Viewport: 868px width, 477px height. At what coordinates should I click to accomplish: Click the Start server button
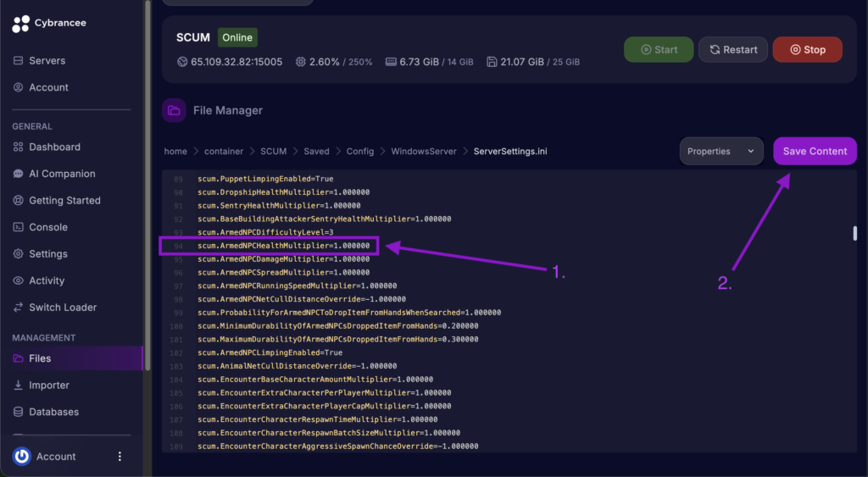659,50
